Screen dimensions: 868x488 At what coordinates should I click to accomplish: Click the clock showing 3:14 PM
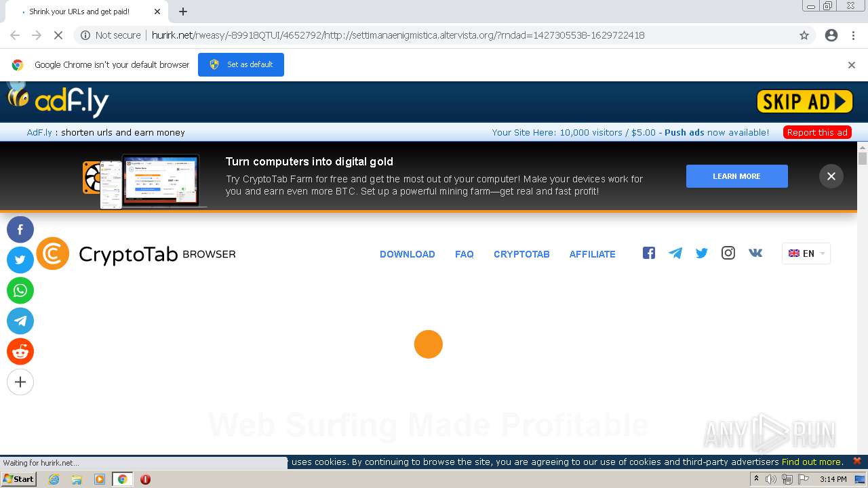(x=833, y=479)
